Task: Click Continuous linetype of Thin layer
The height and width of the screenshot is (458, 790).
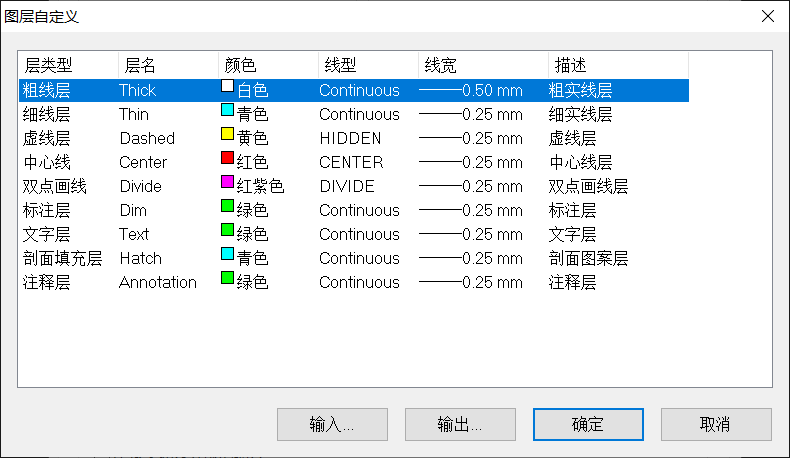Action: 359,114
